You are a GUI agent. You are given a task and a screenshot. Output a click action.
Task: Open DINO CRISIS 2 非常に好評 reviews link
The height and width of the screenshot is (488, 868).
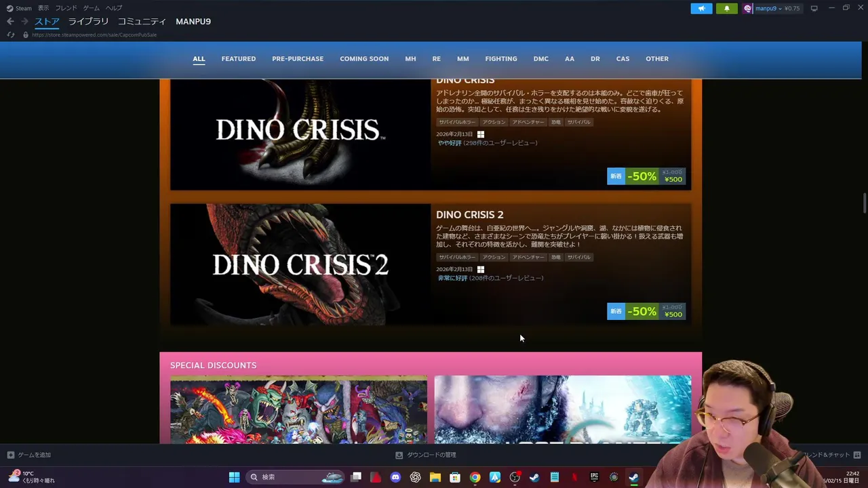coord(490,278)
